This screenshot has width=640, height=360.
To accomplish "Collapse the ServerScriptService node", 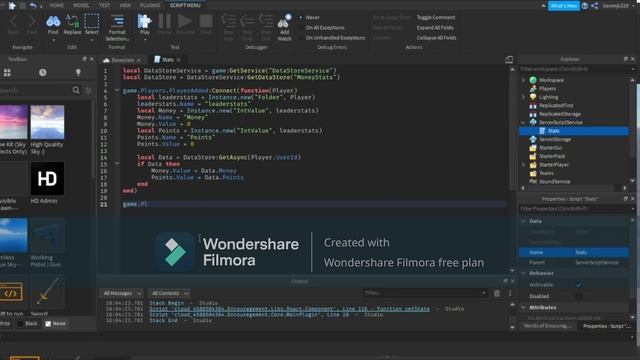I will (x=523, y=122).
